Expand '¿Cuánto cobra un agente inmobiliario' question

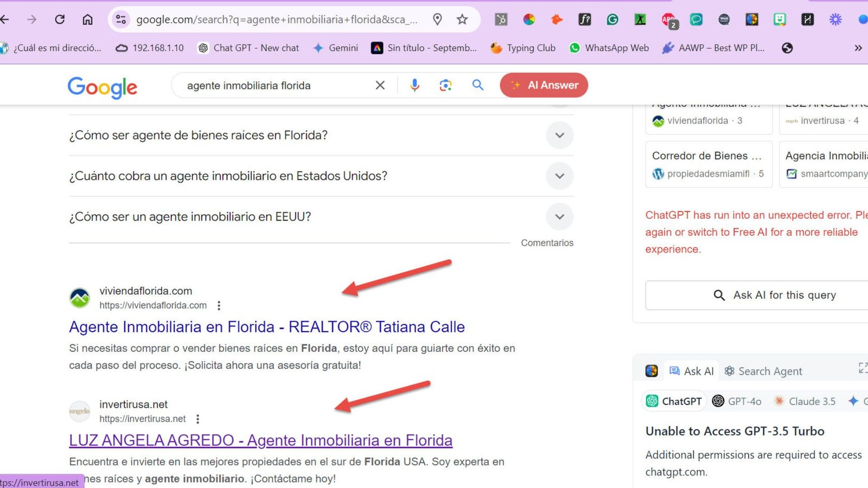click(x=559, y=176)
